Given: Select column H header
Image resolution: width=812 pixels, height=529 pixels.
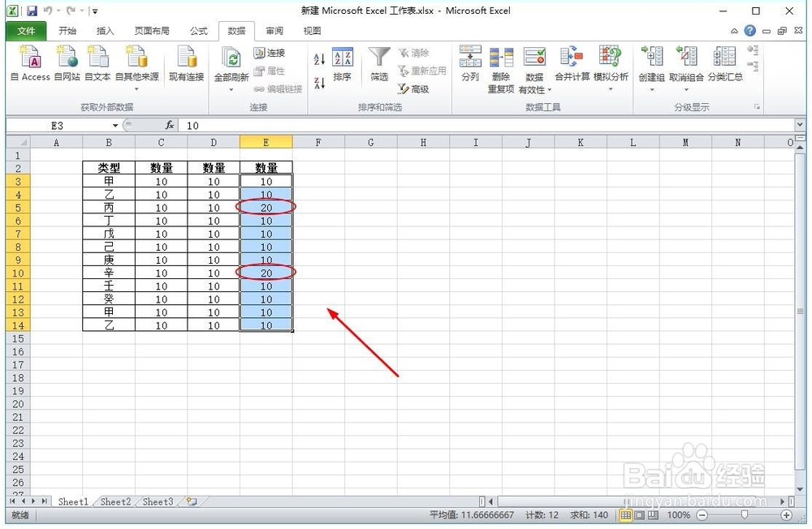Looking at the screenshot, I should (423, 142).
